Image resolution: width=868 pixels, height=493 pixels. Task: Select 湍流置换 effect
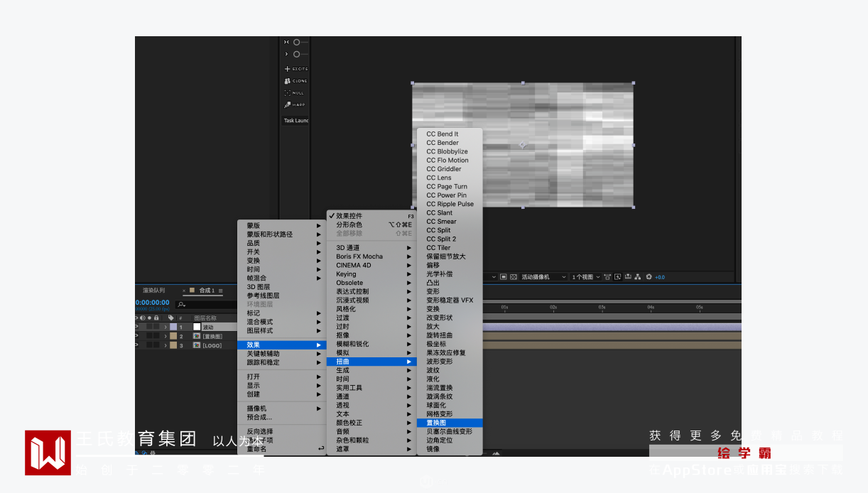point(450,388)
